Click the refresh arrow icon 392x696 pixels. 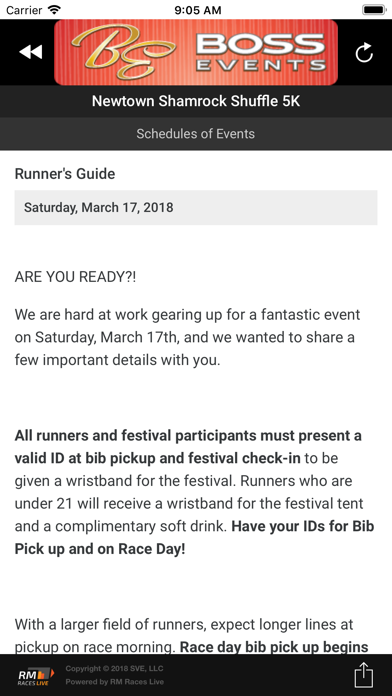(x=364, y=52)
